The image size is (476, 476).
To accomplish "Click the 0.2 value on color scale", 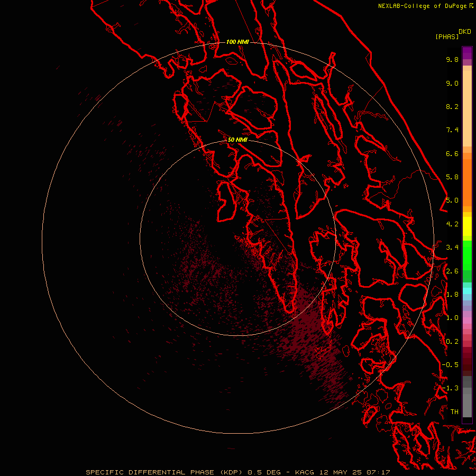I will click(452, 342).
